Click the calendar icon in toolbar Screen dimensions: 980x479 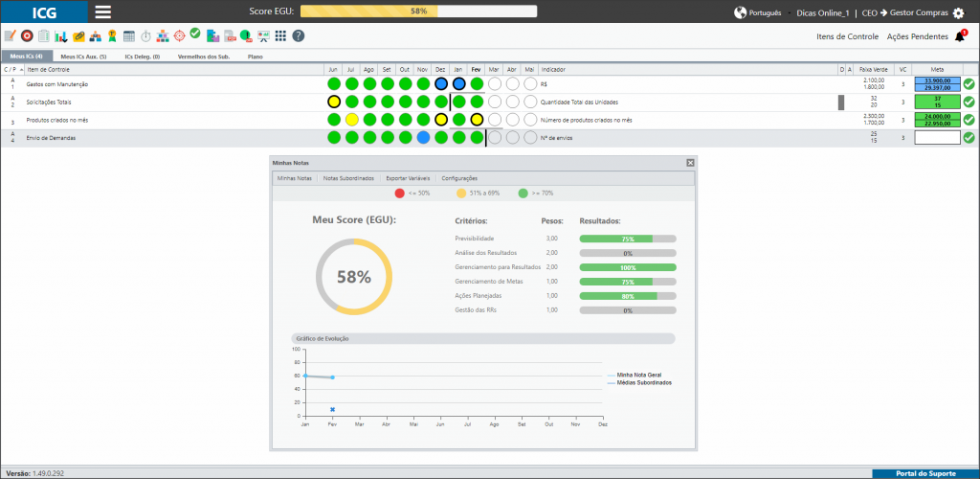pos(129,36)
